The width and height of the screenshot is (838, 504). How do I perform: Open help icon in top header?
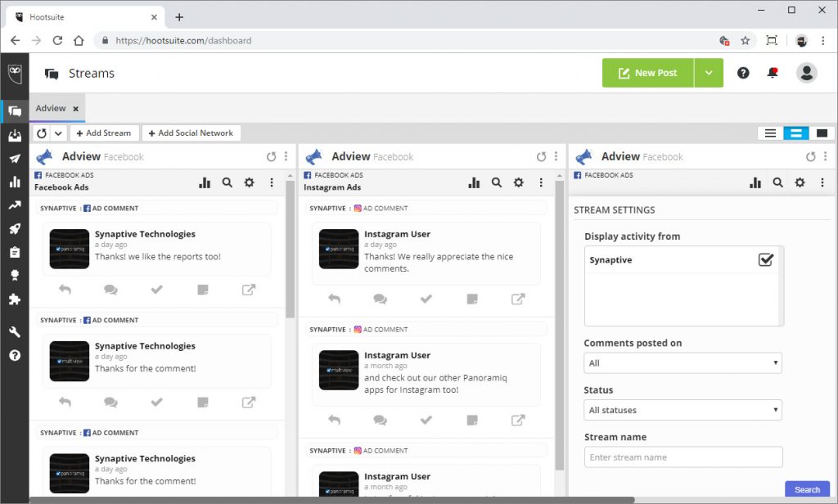click(743, 73)
